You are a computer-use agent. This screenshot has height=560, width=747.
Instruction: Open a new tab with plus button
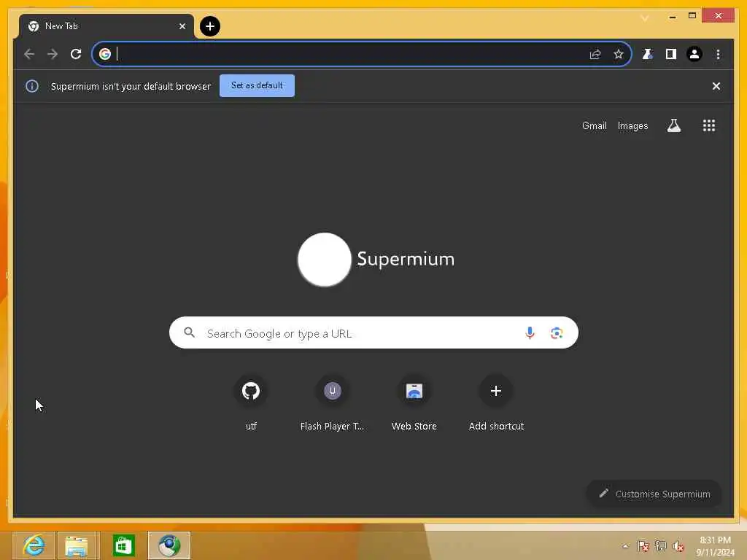point(210,26)
